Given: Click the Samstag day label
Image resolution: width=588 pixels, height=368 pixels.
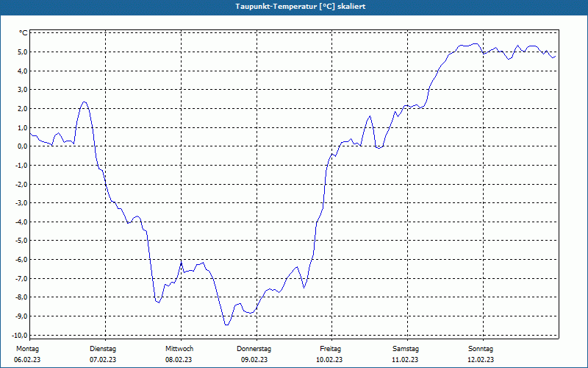Looking at the screenshot, I should pyautogui.click(x=406, y=349).
